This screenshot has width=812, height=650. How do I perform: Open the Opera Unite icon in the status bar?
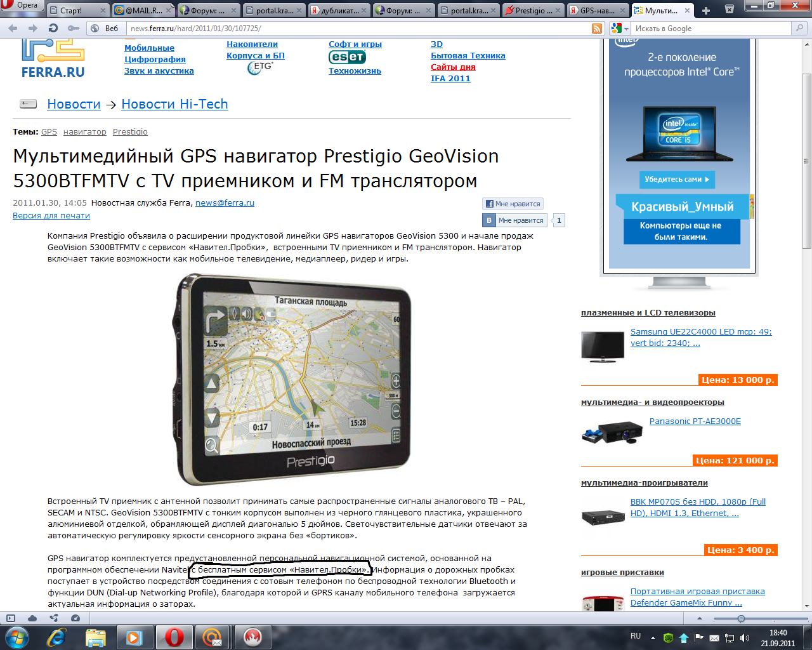click(x=53, y=618)
